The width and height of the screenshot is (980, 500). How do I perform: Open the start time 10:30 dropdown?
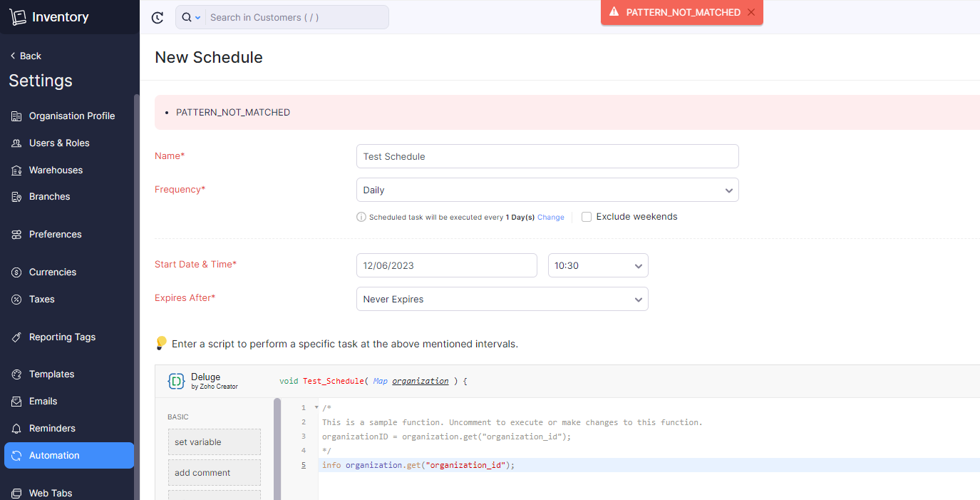[x=597, y=265]
